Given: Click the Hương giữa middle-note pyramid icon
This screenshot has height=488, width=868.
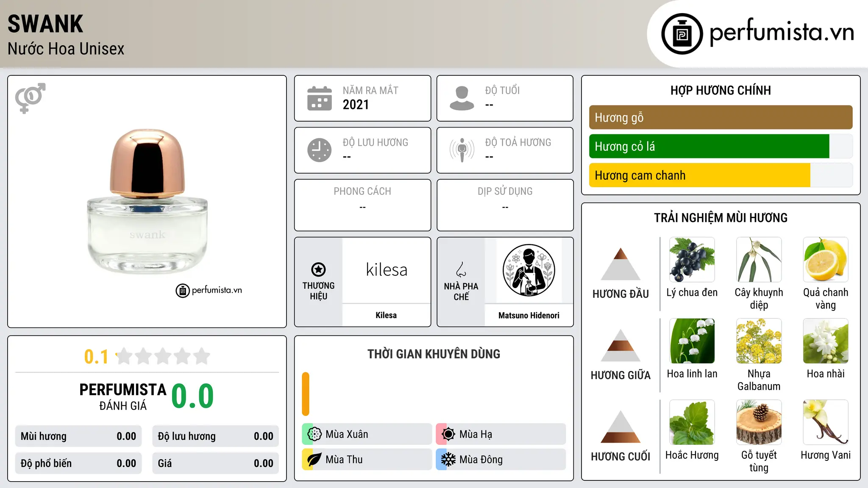Looking at the screenshot, I should pos(620,345).
